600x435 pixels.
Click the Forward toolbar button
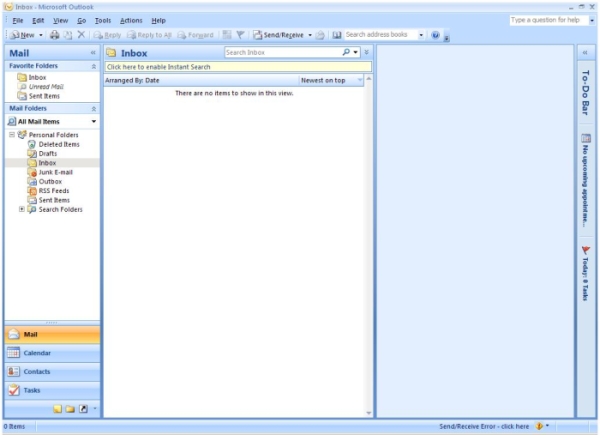pyautogui.click(x=195, y=35)
